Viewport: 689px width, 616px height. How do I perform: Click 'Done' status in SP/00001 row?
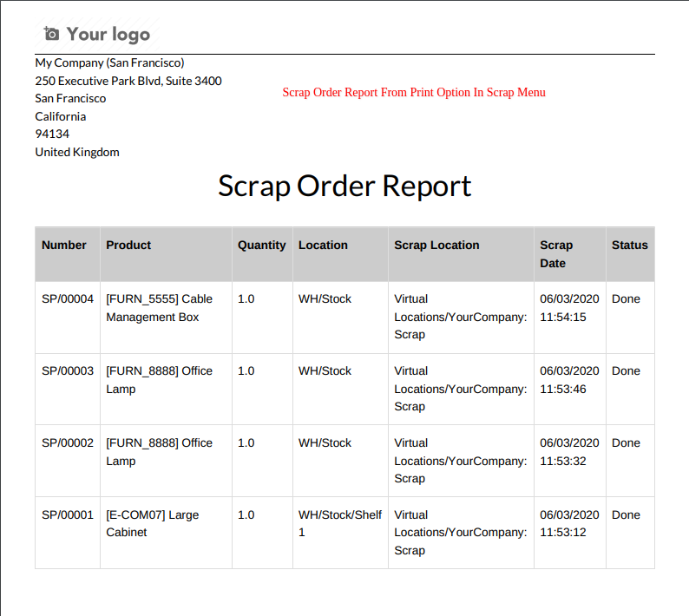pos(626,515)
